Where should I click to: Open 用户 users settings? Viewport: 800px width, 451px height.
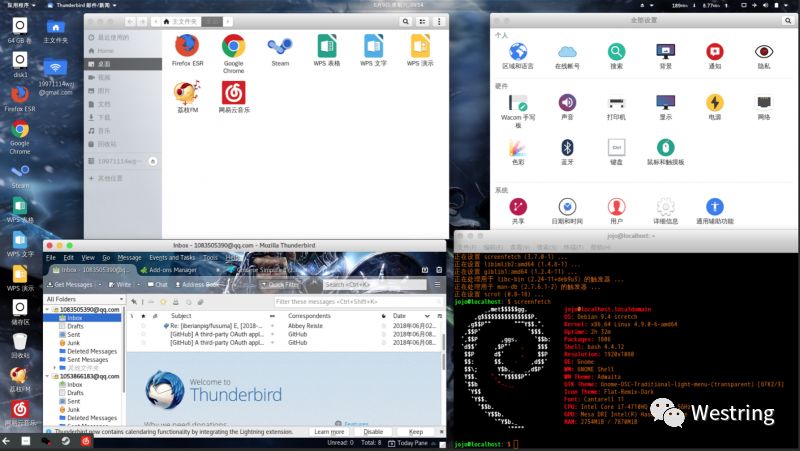616,211
